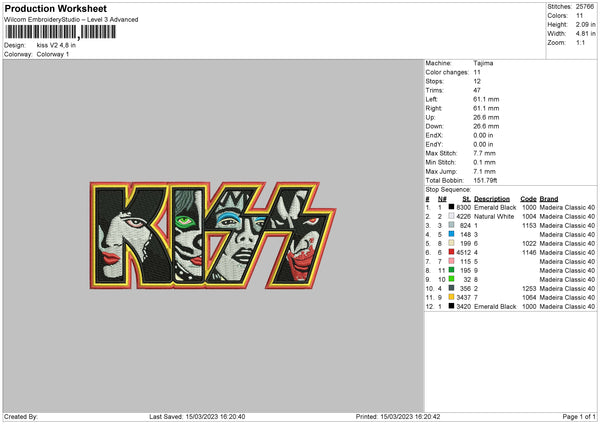Click the 'Description' column header
Screen dimensions: 600x424
[x=492, y=199]
